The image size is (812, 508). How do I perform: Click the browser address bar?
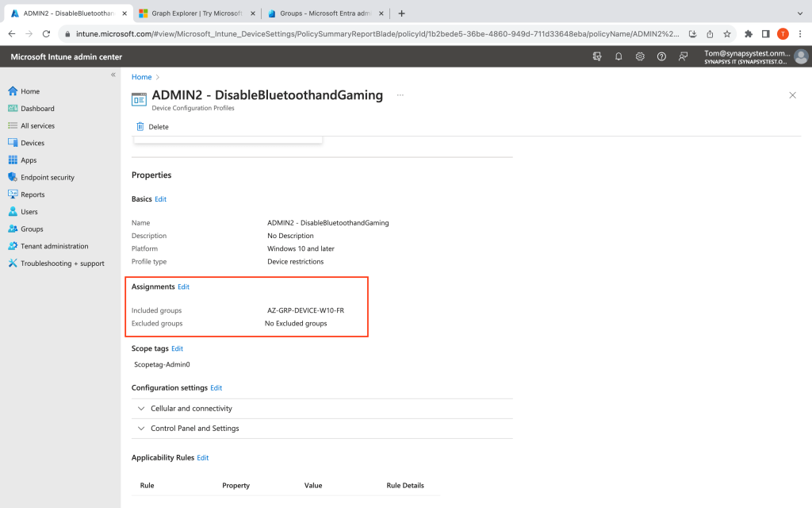point(373,34)
